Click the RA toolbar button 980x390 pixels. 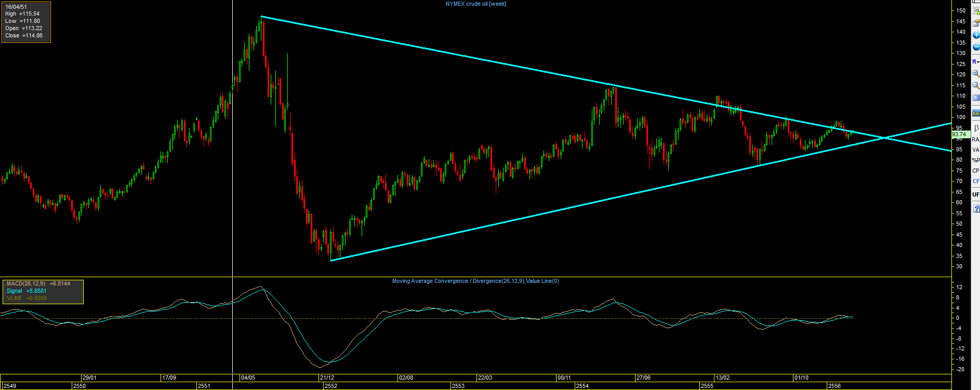pos(975,139)
